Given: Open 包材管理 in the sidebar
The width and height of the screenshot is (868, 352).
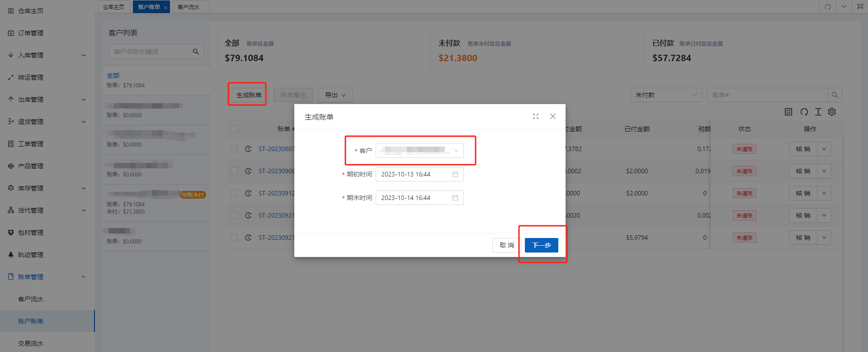Looking at the screenshot, I should point(31,233).
